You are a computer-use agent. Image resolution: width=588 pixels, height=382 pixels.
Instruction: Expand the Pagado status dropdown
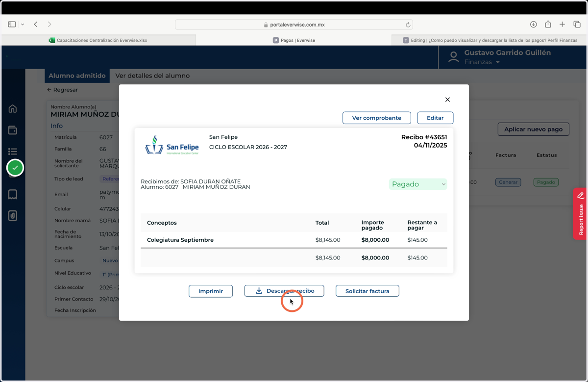tap(418, 184)
